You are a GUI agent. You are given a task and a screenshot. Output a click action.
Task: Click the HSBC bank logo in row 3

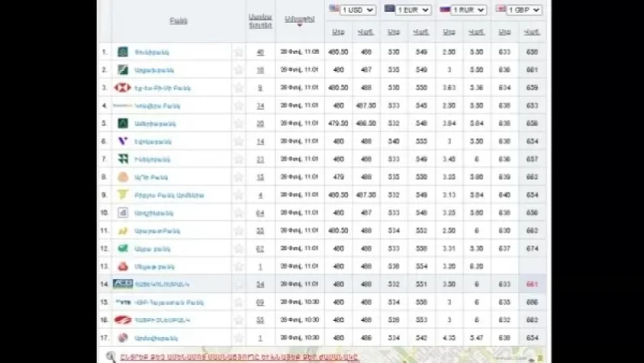(x=123, y=87)
